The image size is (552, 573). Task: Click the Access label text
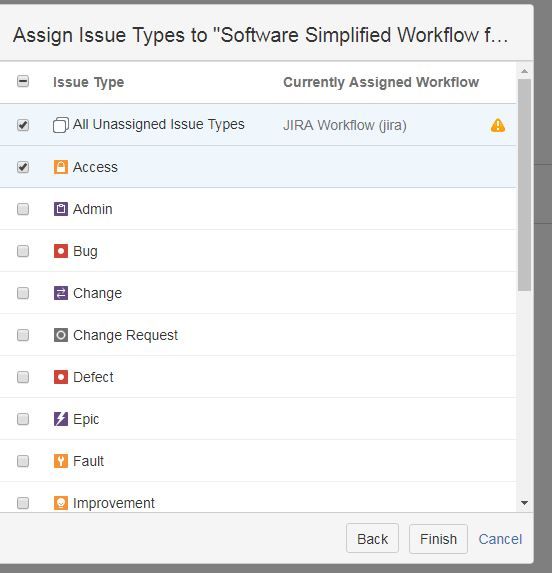point(95,167)
